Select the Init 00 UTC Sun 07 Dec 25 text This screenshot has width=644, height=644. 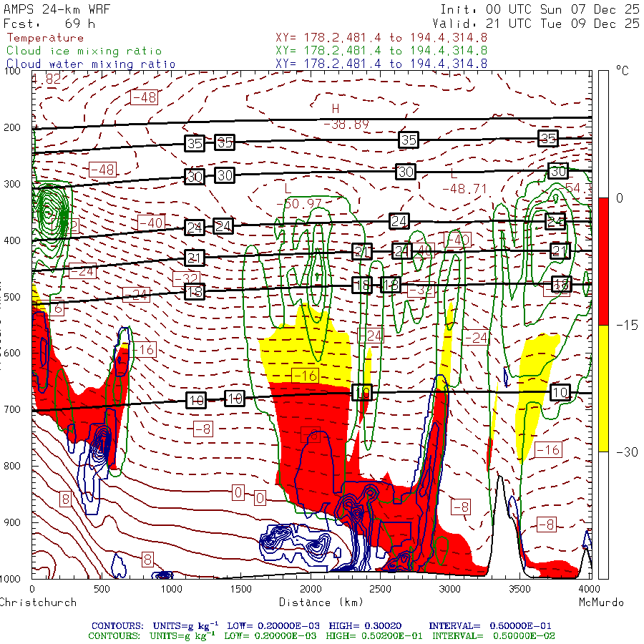click(x=540, y=10)
